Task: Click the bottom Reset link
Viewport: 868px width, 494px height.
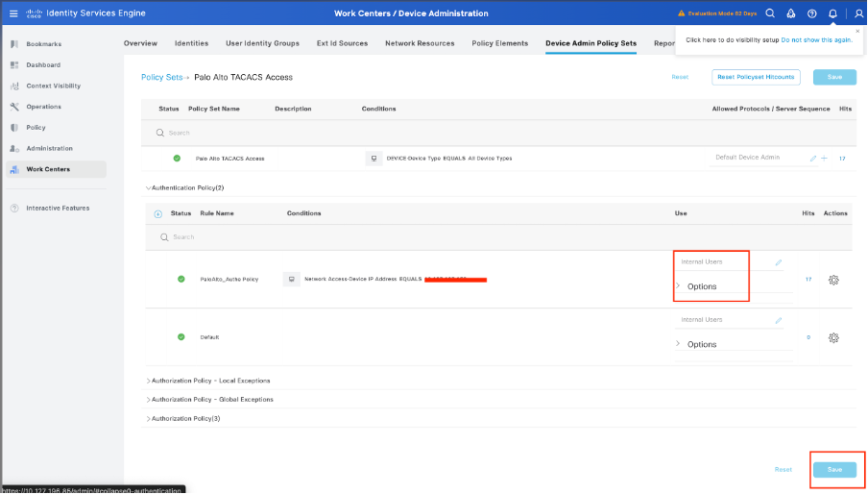Action: (783, 470)
